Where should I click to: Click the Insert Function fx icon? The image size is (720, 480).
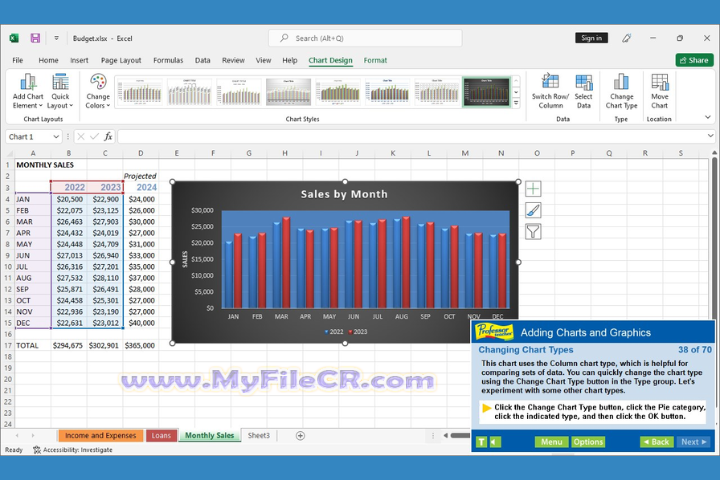(108, 136)
